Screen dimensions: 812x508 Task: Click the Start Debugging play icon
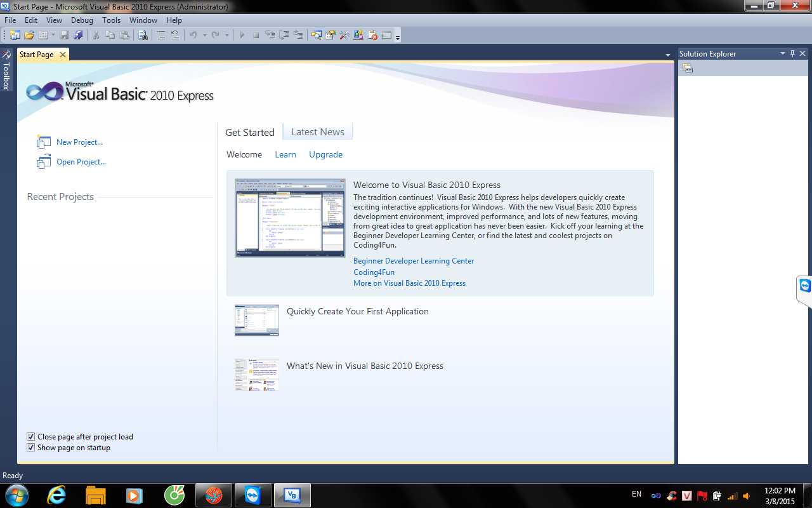pos(242,35)
